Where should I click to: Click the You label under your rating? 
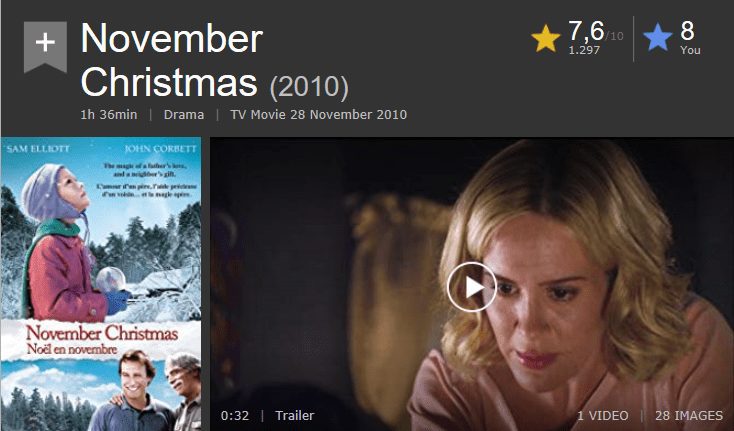(690, 51)
